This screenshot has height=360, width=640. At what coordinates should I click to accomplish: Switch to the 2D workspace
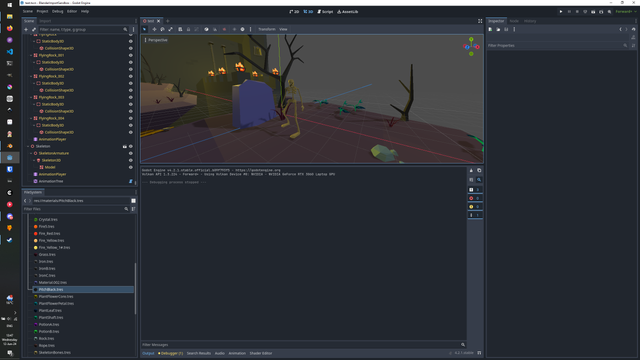coord(294,12)
